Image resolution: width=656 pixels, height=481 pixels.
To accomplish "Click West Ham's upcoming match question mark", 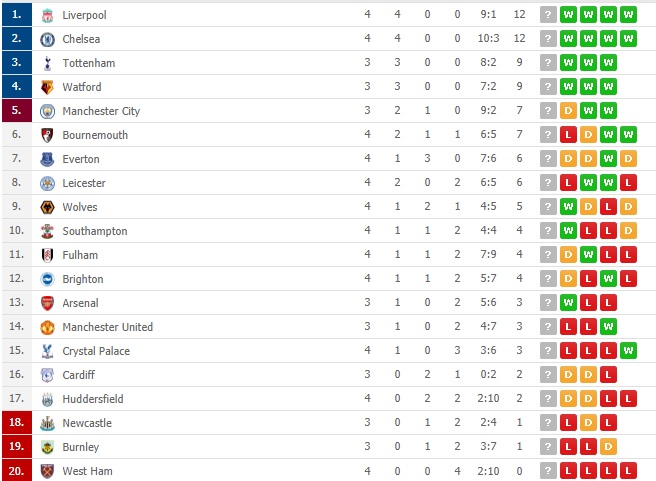I will pyautogui.click(x=548, y=471).
